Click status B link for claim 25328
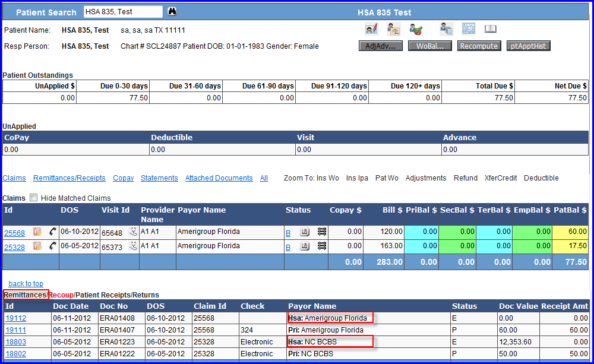The height and width of the screenshot is (364, 594). point(288,248)
